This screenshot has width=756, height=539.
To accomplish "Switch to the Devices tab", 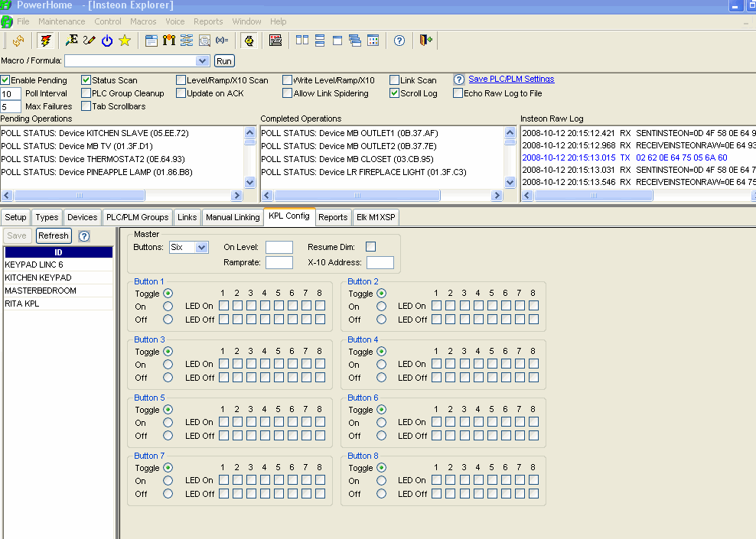I will coord(83,217).
